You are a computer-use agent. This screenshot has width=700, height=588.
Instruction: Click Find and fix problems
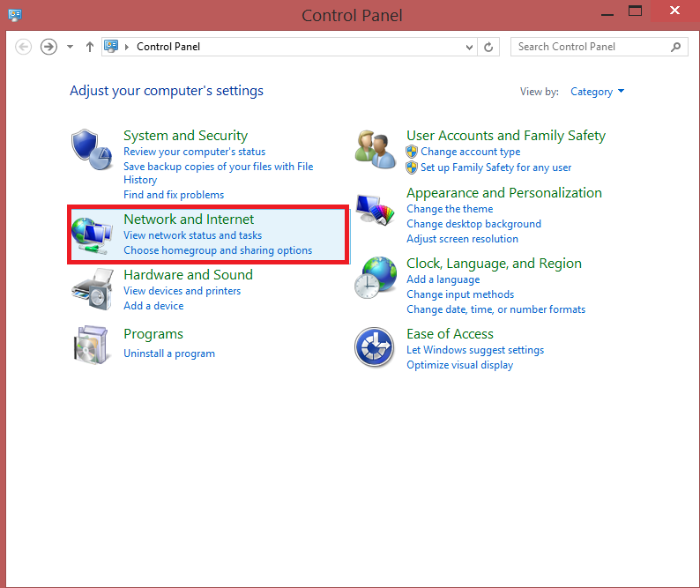tap(174, 195)
